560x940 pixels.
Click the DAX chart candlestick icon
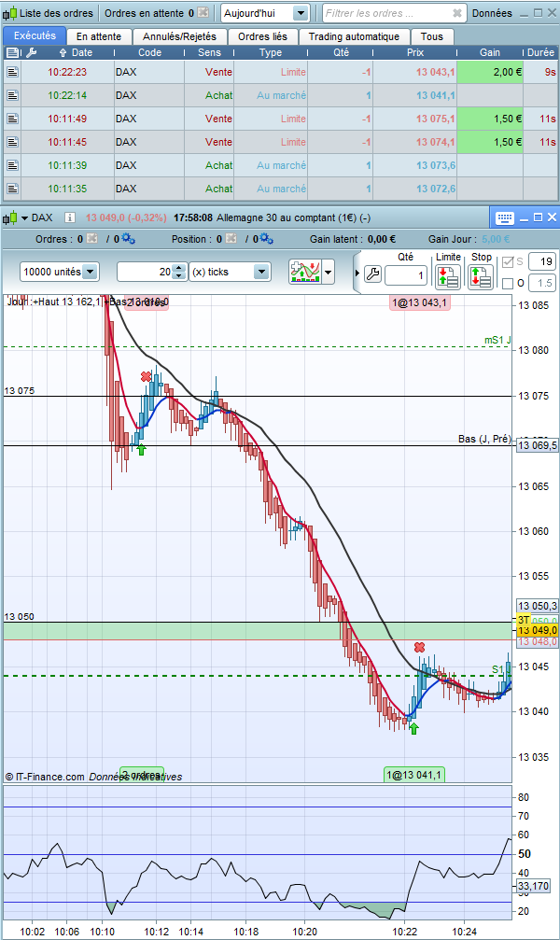[x=9, y=217]
